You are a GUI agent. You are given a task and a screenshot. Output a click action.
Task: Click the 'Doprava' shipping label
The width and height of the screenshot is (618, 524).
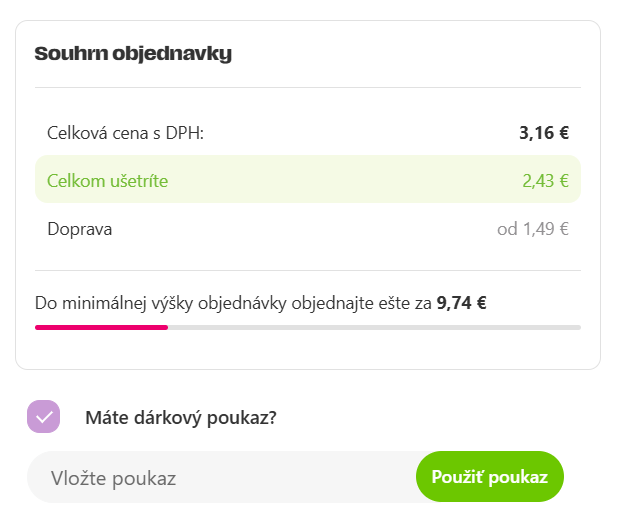79,229
